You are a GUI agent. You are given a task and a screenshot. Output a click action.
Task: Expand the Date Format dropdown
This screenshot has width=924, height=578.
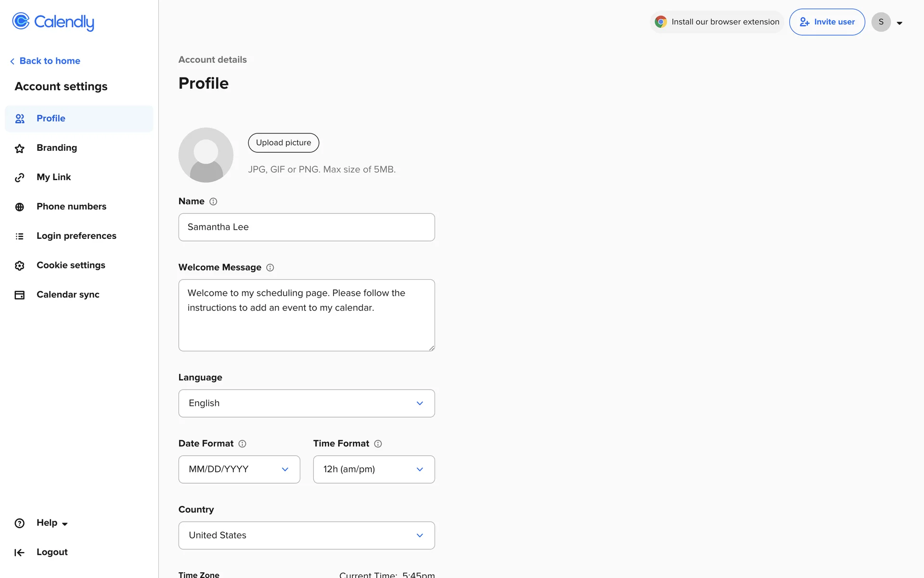[x=239, y=470]
